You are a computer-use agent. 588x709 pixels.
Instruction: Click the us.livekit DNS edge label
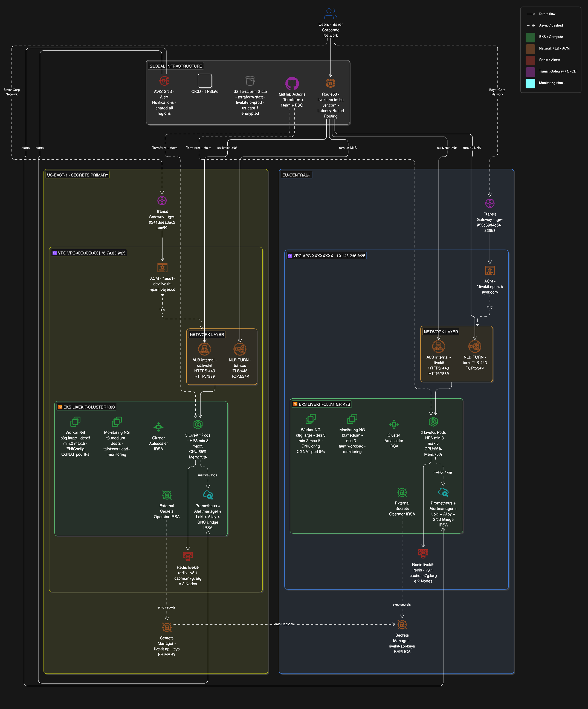[x=227, y=148]
